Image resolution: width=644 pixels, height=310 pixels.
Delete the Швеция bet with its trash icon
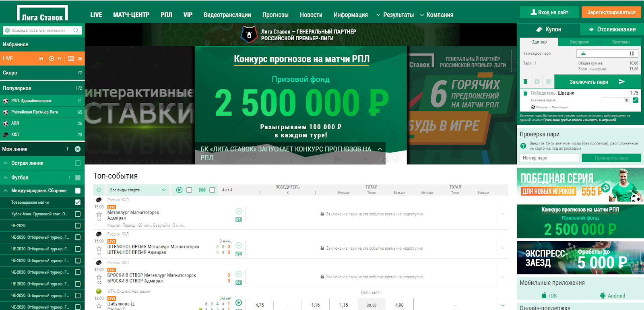click(x=525, y=93)
